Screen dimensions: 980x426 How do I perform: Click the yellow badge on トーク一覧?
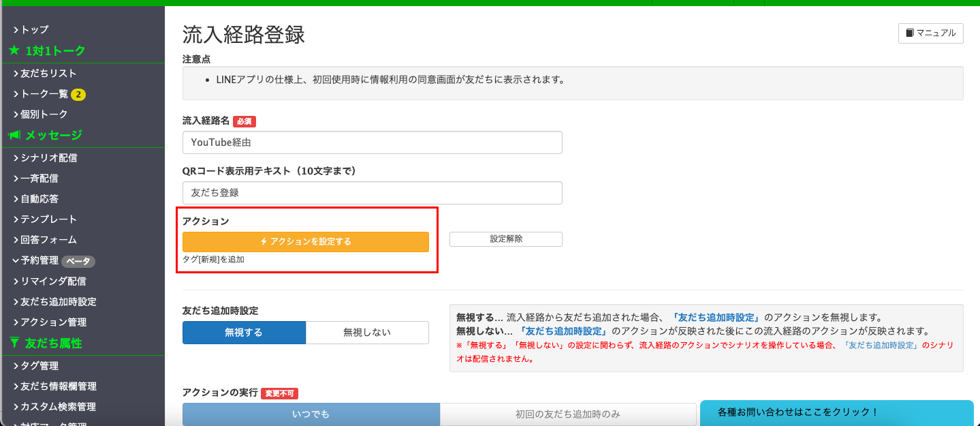tap(78, 94)
